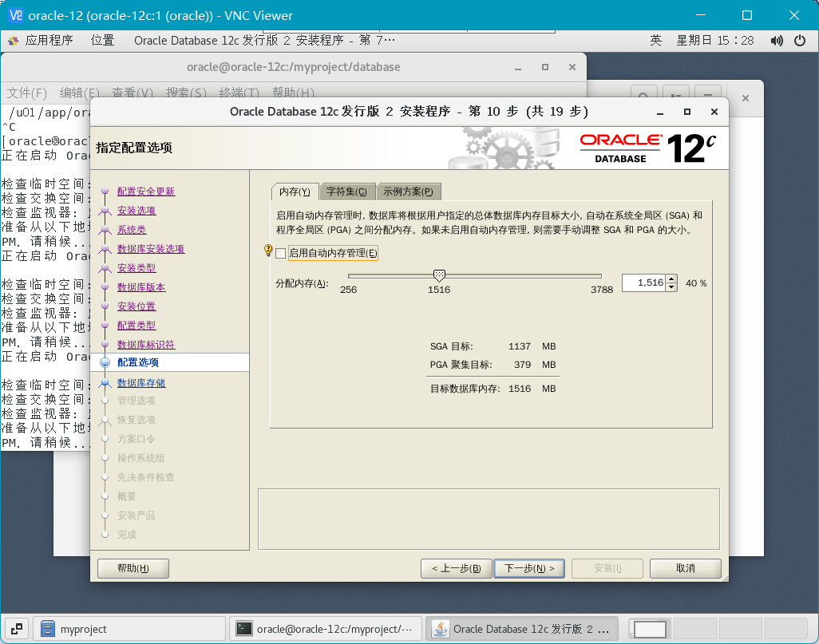This screenshot has width=819, height=644.
Task: Click the allocated memory value field
Action: tap(643, 282)
